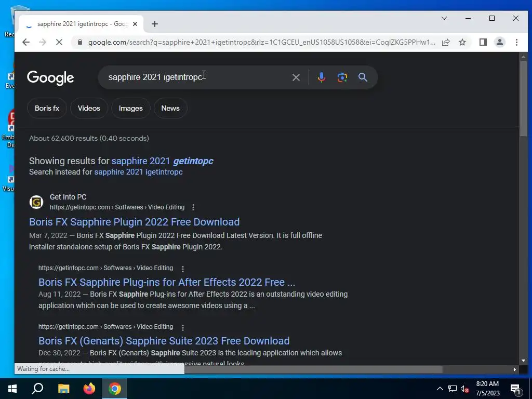Click the scrollbar up arrow
Viewport: 532px width, 399px height.
(524, 57)
